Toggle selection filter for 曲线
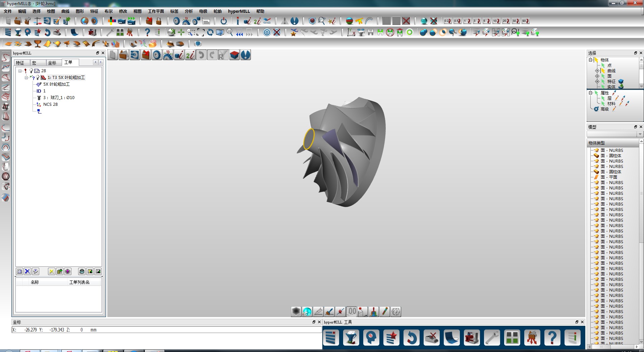The image size is (644, 352). (603, 71)
